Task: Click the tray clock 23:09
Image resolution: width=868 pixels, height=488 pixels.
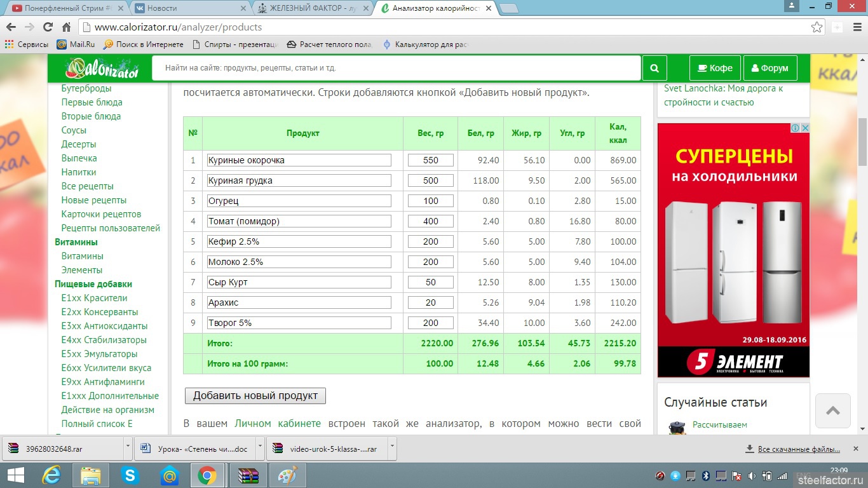Action: 839,470
